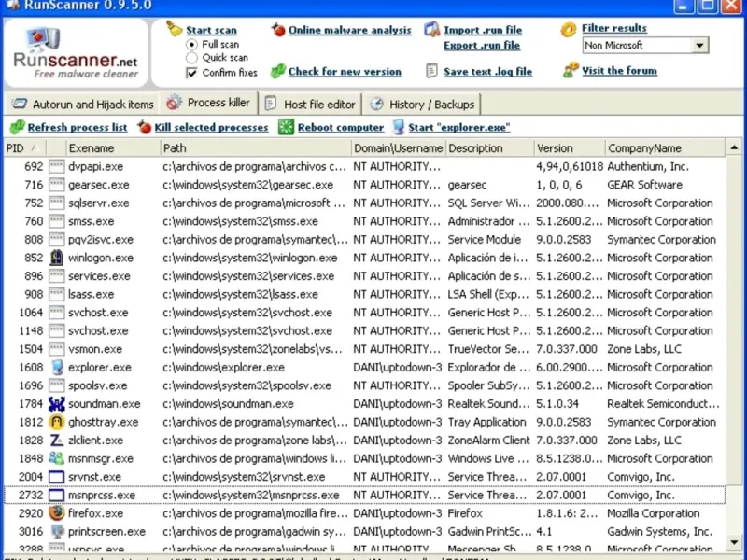Click the Check for new version icon
Image resolution: width=747 pixels, height=560 pixels.
[x=278, y=72]
